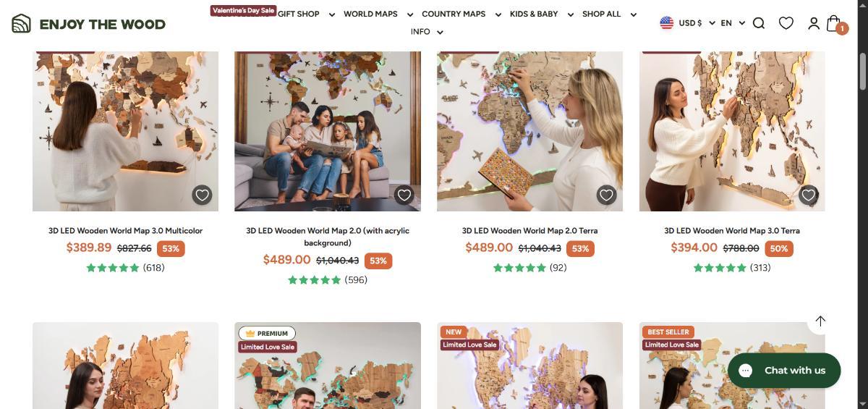Open the wishlist heart in header
868x409 pixels.
pyautogui.click(x=786, y=23)
